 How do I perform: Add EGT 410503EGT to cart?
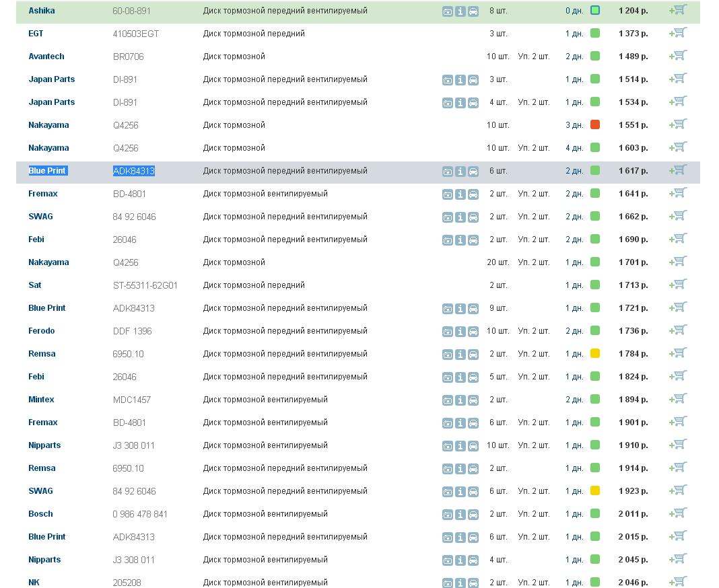[x=679, y=33]
